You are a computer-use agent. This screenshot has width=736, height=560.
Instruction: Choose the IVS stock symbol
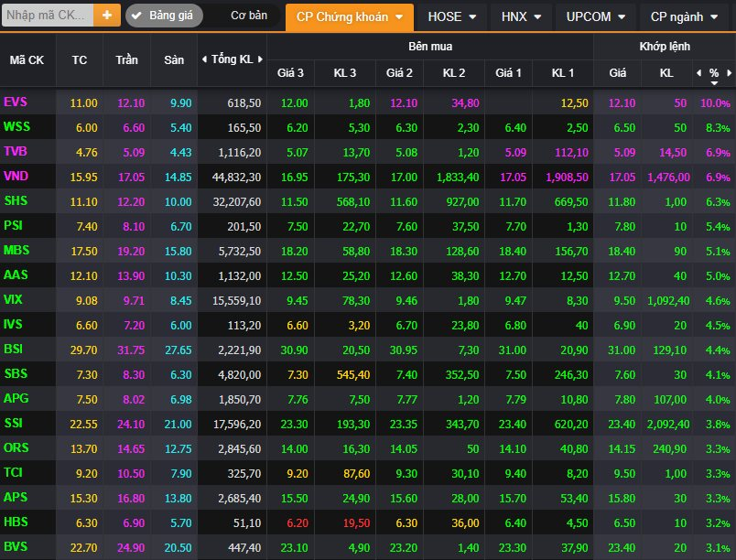tap(13, 324)
